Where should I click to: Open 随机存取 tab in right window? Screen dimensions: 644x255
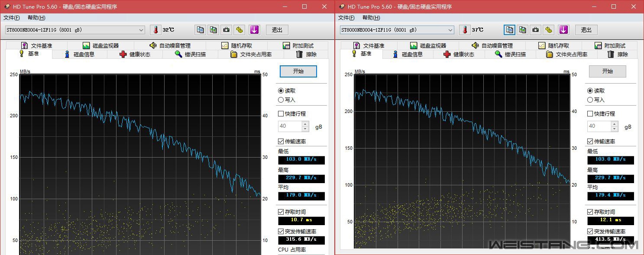coord(553,45)
